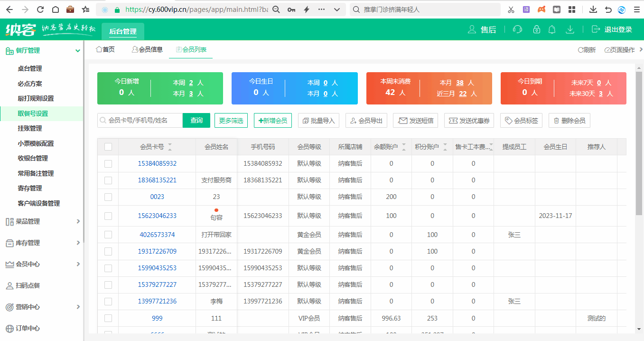Select the checkbox for member 0023
Image resolution: width=644 pixels, height=341 pixels.
pyautogui.click(x=108, y=197)
